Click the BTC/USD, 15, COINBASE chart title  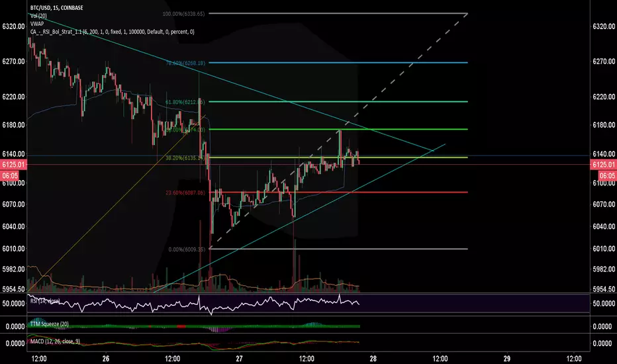(57, 7)
